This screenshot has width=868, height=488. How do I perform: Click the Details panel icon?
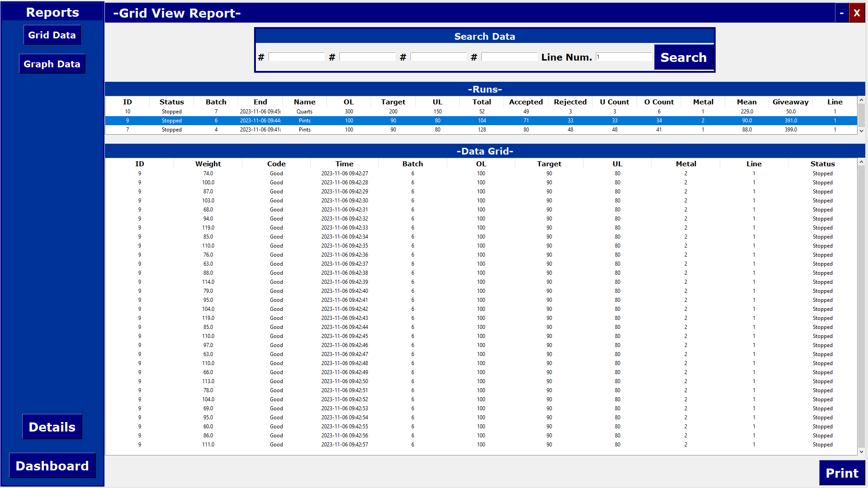[x=52, y=427]
